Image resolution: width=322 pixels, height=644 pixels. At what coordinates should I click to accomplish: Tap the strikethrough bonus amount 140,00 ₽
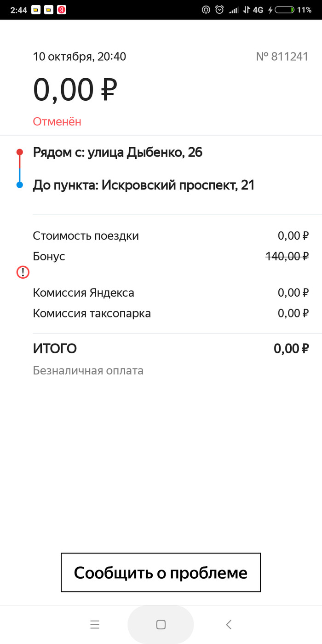click(x=287, y=257)
